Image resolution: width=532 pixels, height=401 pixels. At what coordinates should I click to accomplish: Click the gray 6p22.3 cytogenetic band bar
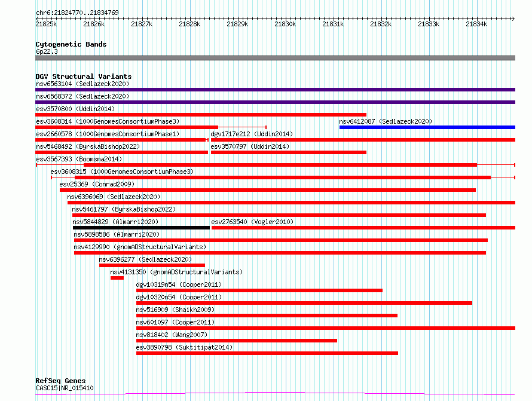275,58
